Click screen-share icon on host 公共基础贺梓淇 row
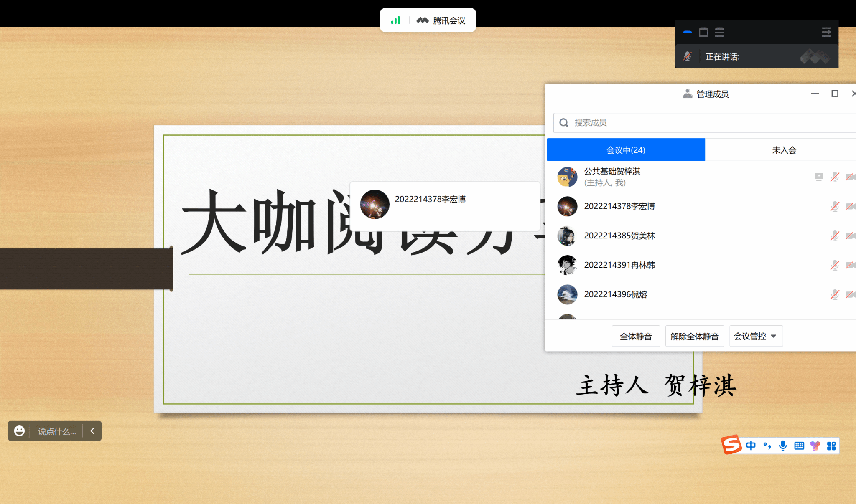 [x=819, y=177]
